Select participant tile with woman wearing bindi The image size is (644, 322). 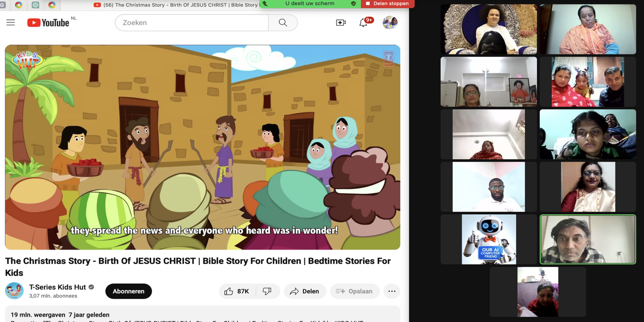pos(588,187)
